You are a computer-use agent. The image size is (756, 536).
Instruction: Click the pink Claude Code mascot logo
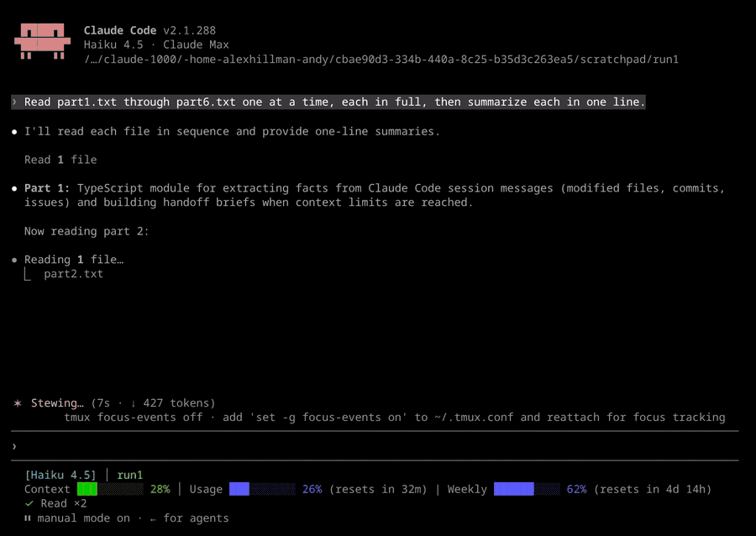tap(43, 41)
